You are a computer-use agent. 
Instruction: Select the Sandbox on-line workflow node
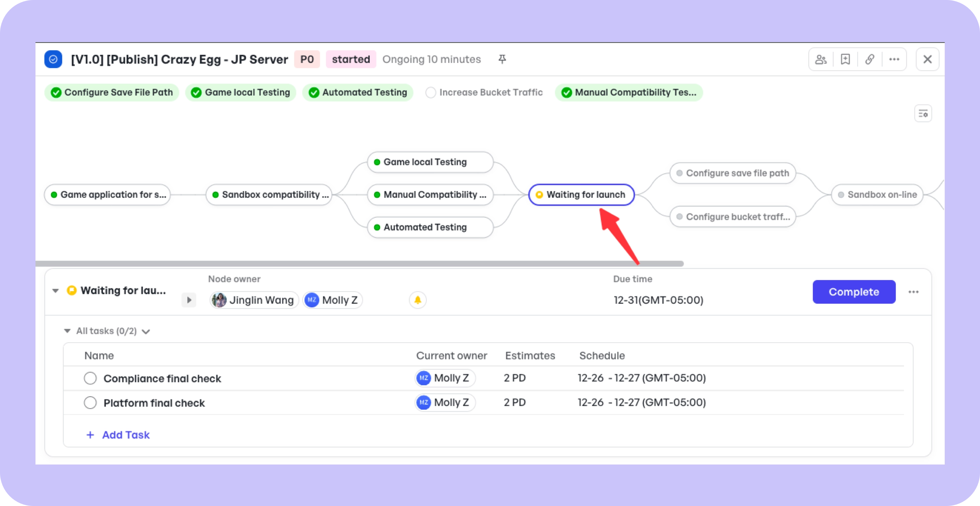(877, 195)
